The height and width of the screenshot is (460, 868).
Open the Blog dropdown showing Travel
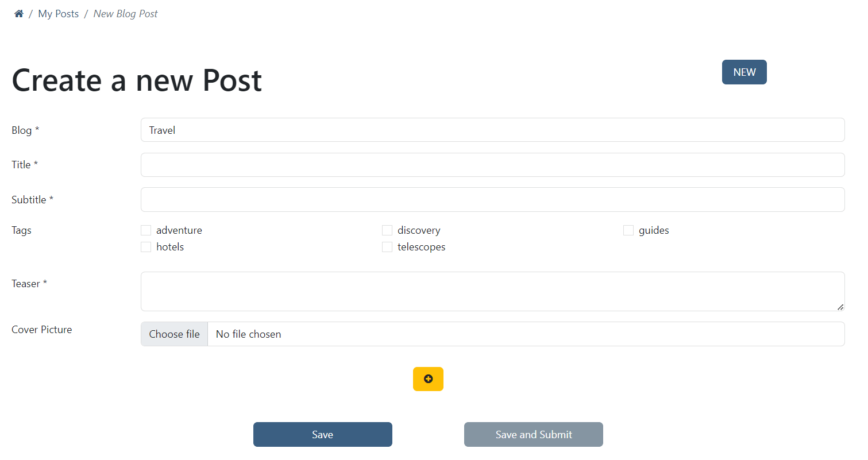point(492,130)
